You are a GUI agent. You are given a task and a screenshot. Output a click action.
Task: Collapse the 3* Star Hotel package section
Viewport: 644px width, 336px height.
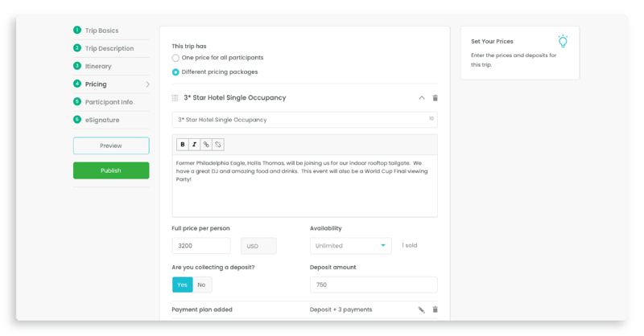(421, 97)
